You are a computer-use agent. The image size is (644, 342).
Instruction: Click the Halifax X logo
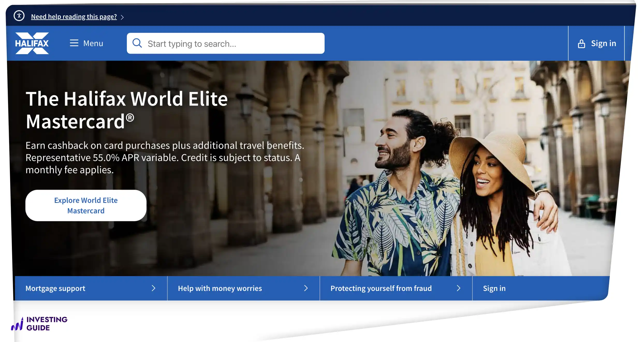tap(32, 43)
